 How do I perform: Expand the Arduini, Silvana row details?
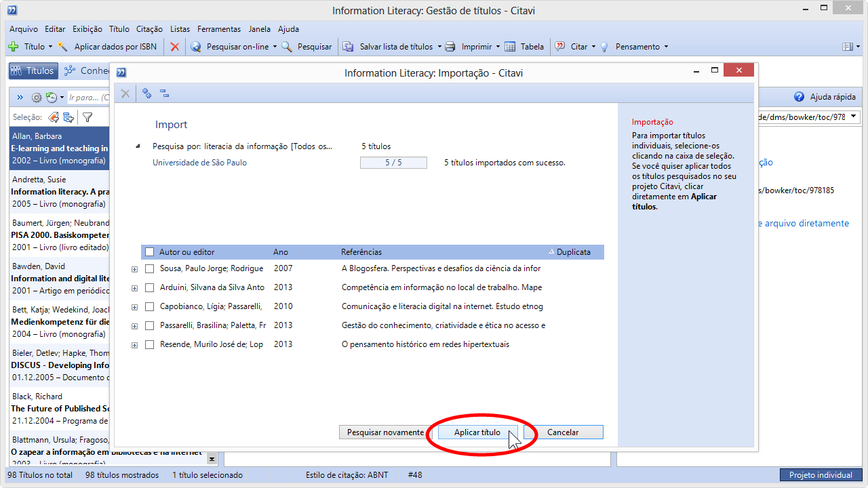click(134, 288)
